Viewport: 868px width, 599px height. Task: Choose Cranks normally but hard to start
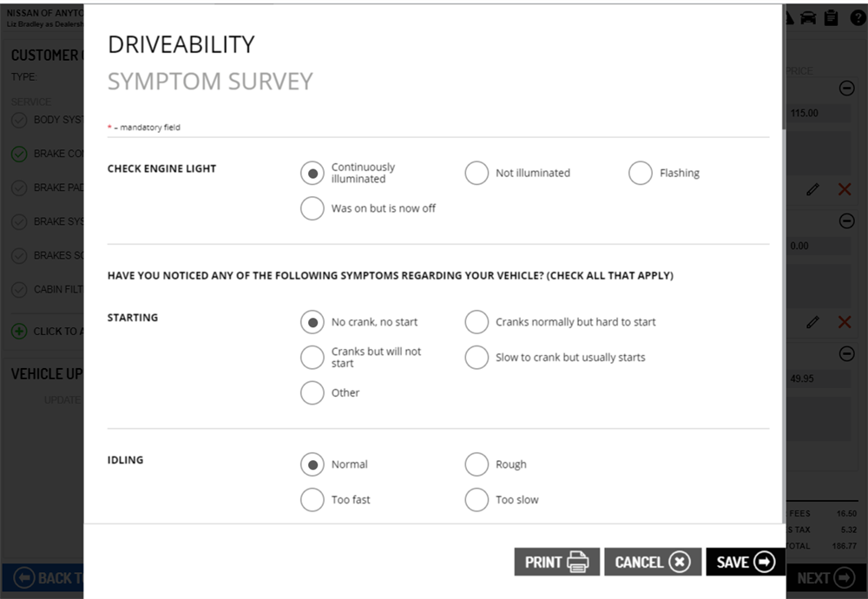click(x=477, y=322)
